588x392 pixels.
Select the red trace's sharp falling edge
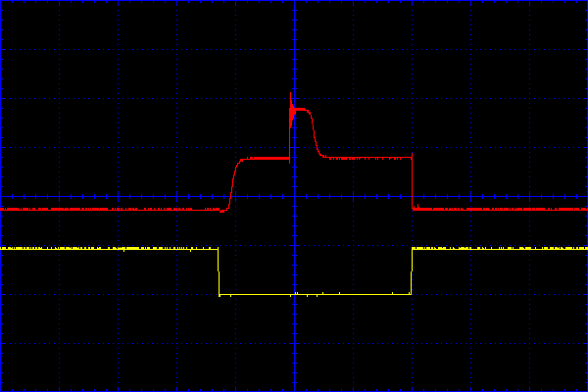413,181
